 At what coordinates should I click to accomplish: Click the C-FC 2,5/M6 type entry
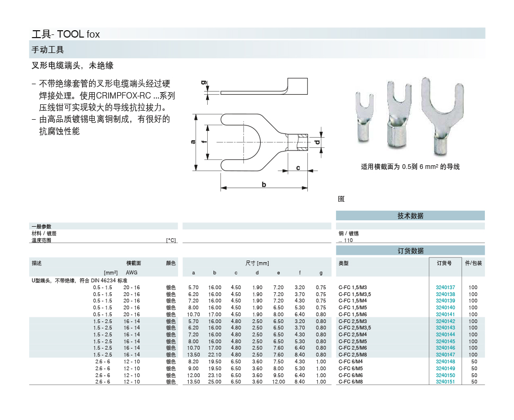(352, 348)
